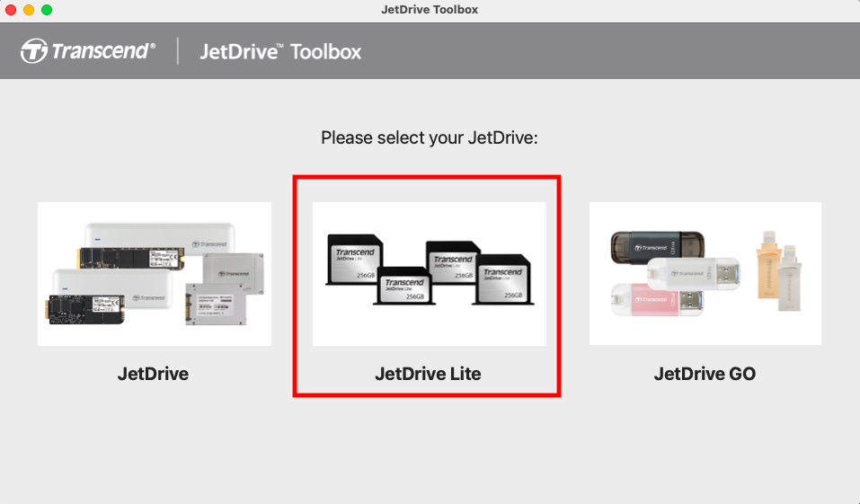
Task: Click the "JetDrive Lite" label text
Action: tap(428, 374)
